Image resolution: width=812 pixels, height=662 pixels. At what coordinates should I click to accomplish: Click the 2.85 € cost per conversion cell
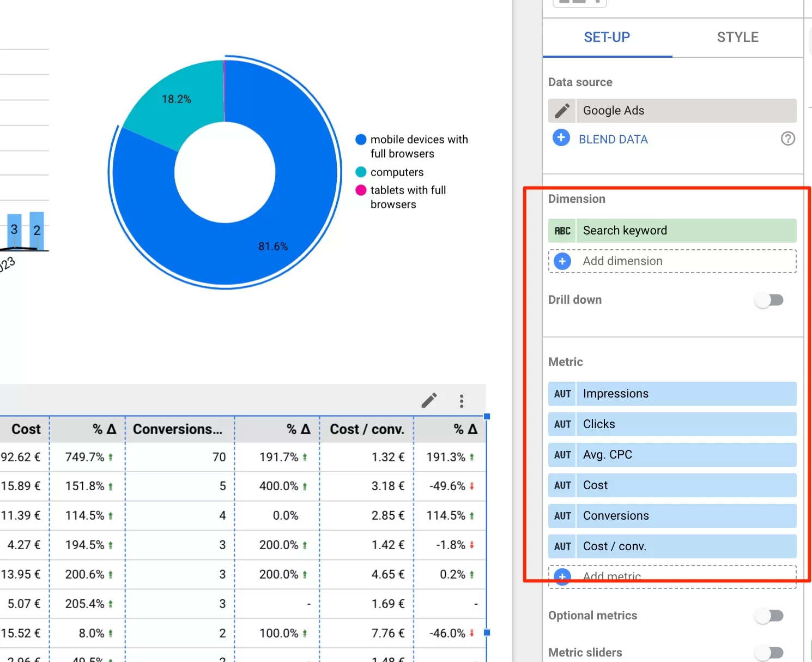coord(367,515)
